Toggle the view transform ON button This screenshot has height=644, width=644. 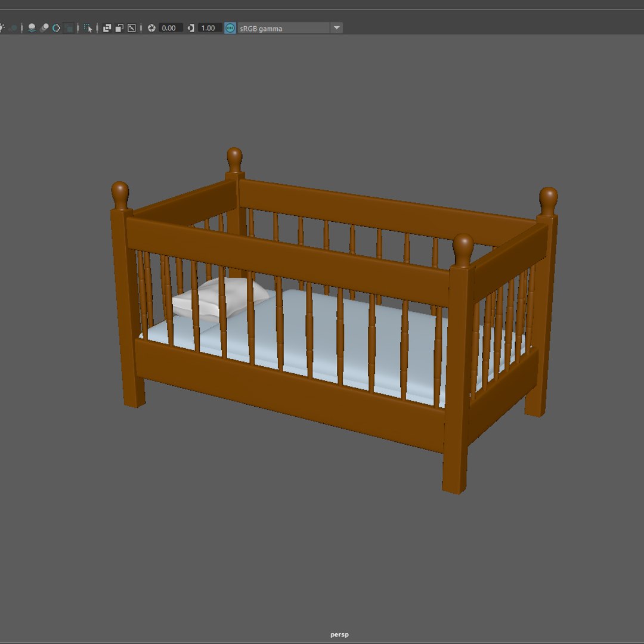[230, 28]
